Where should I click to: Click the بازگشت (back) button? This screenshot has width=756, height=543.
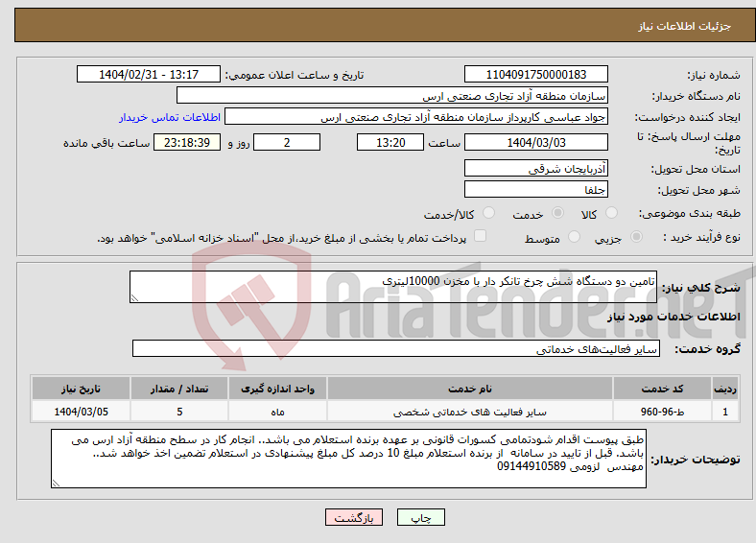pyautogui.click(x=354, y=517)
